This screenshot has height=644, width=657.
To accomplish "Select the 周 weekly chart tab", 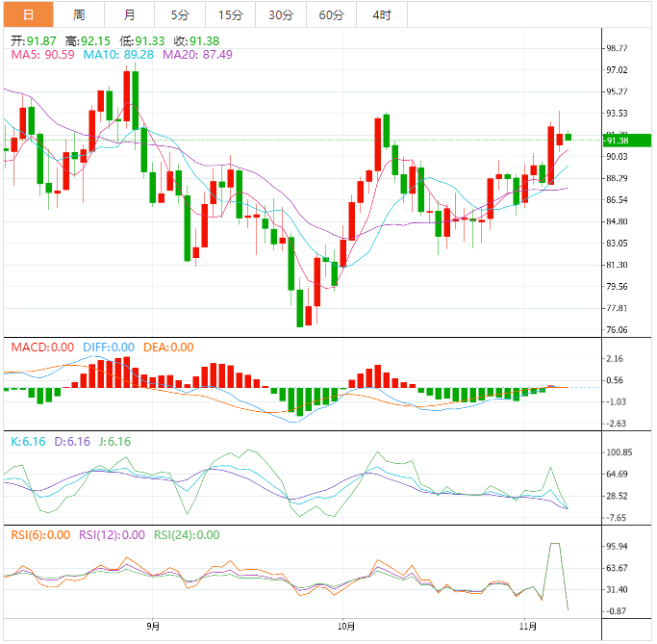I will click(78, 14).
